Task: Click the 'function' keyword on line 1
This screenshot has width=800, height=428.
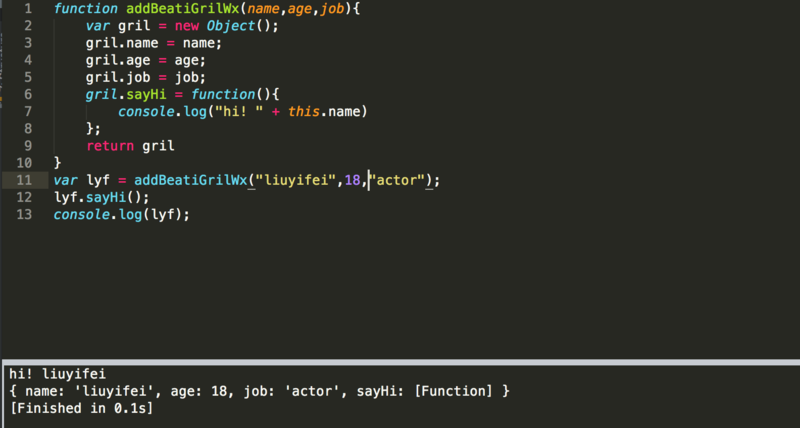Action: coord(86,9)
